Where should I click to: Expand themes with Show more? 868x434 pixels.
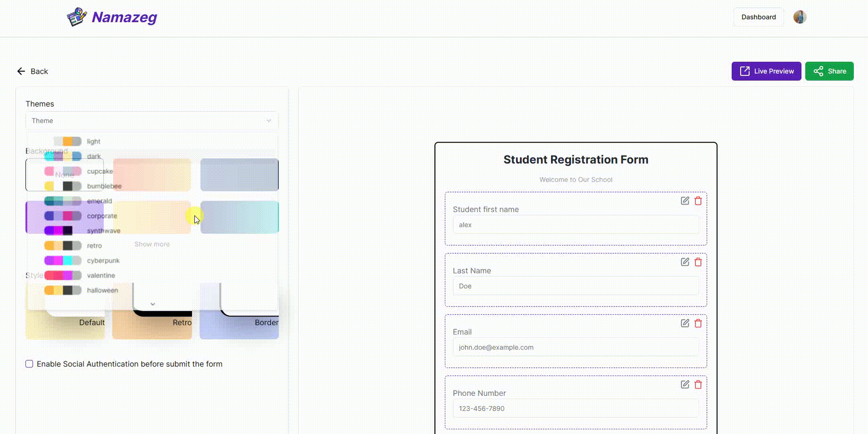(x=152, y=244)
